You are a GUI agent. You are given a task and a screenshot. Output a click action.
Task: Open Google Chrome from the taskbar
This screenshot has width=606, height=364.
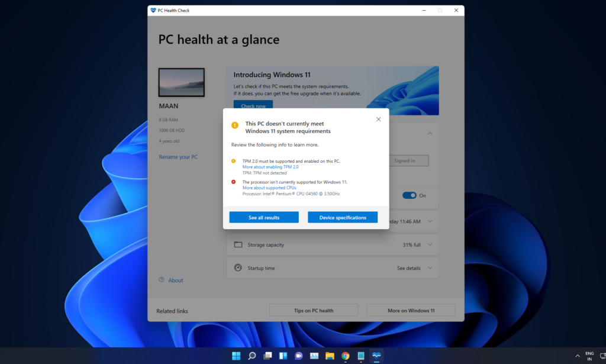345,356
